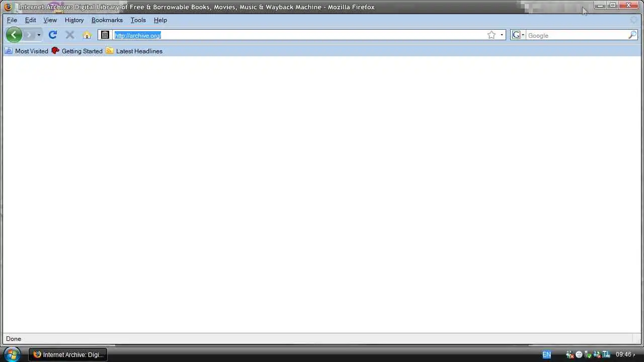Open the File menu

pyautogui.click(x=12, y=20)
